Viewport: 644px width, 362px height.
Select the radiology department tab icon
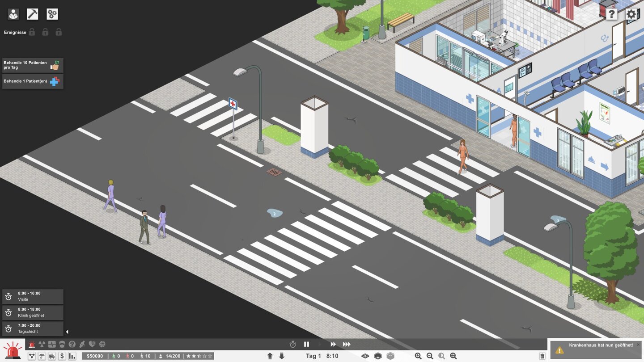point(42,344)
